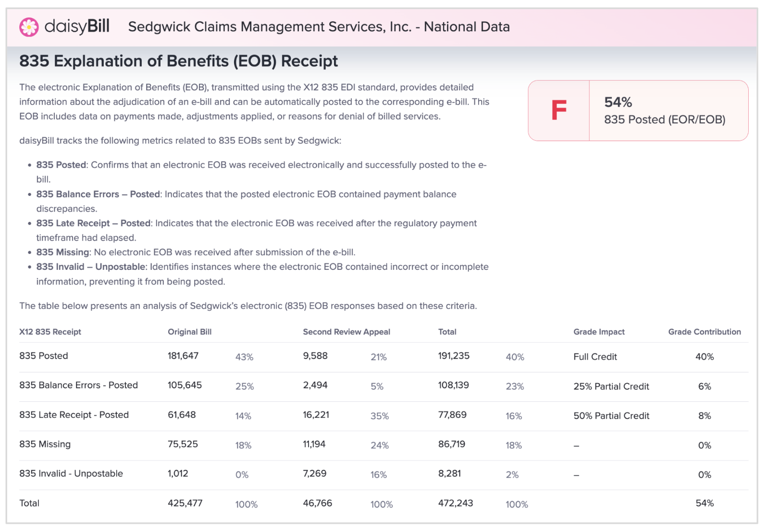The image size is (767, 532).
Task: Click the Original Bill column header
Action: point(189,332)
